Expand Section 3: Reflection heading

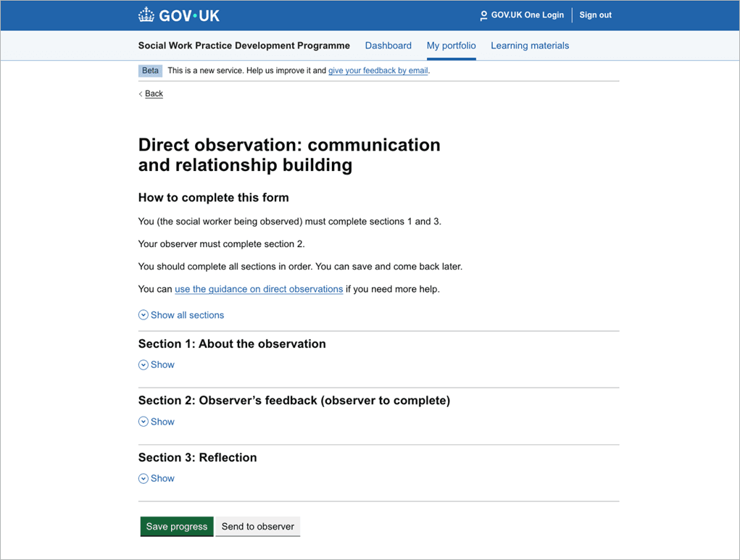point(197,458)
